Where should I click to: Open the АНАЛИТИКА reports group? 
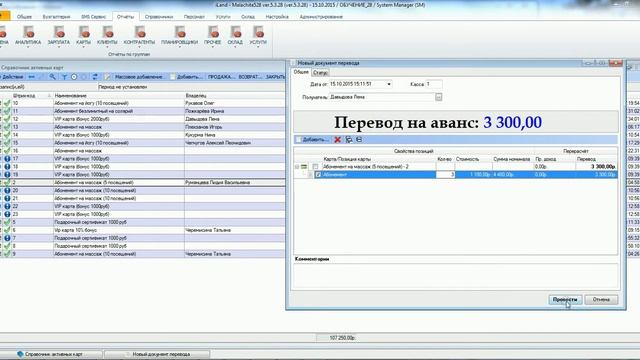[28, 37]
